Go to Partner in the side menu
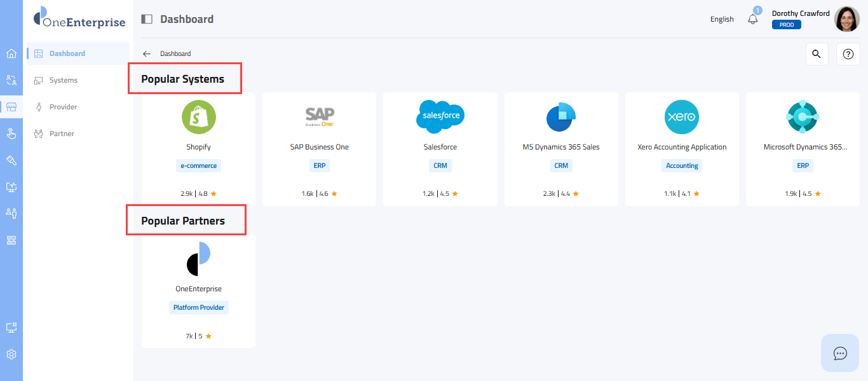 click(62, 134)
